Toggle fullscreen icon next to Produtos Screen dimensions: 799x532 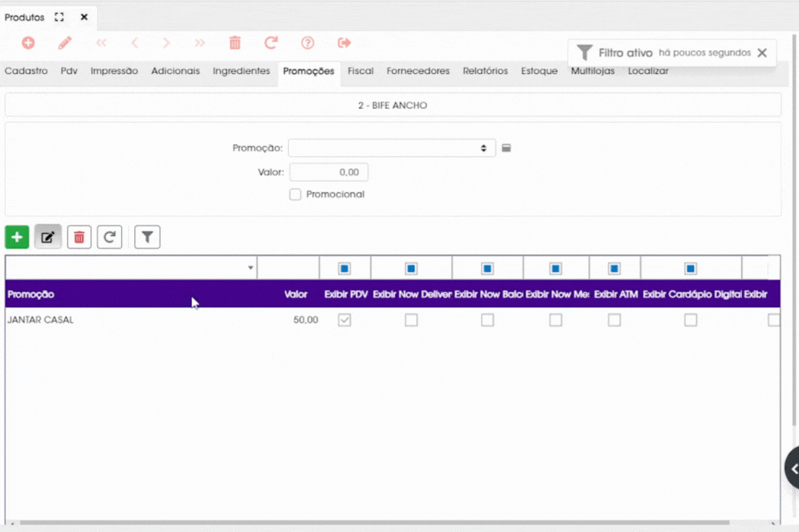point(59,17)
